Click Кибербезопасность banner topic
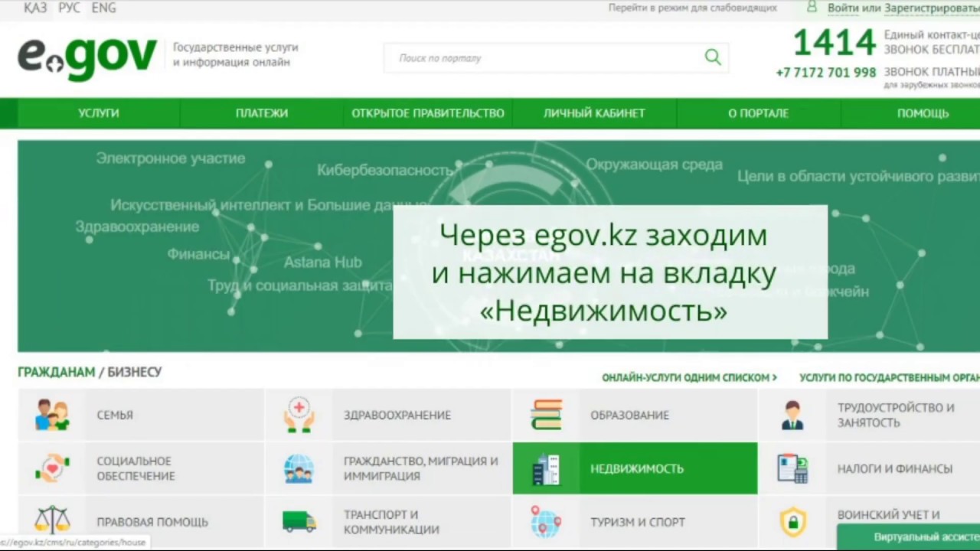 tap(386, 170)
